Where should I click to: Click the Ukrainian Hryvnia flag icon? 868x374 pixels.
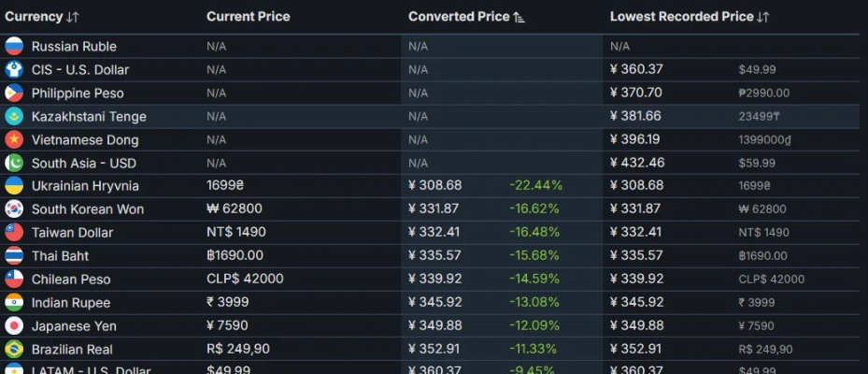tap(14, 186)
